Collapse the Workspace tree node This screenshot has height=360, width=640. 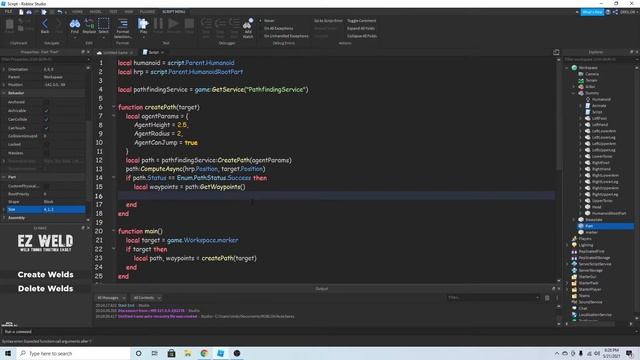coord(567,68)
